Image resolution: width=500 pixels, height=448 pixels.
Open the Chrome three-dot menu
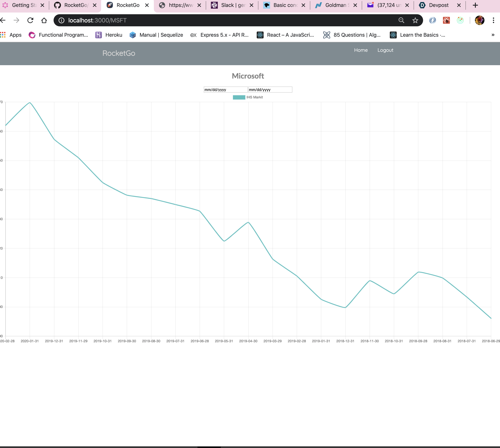coord(493,21)
